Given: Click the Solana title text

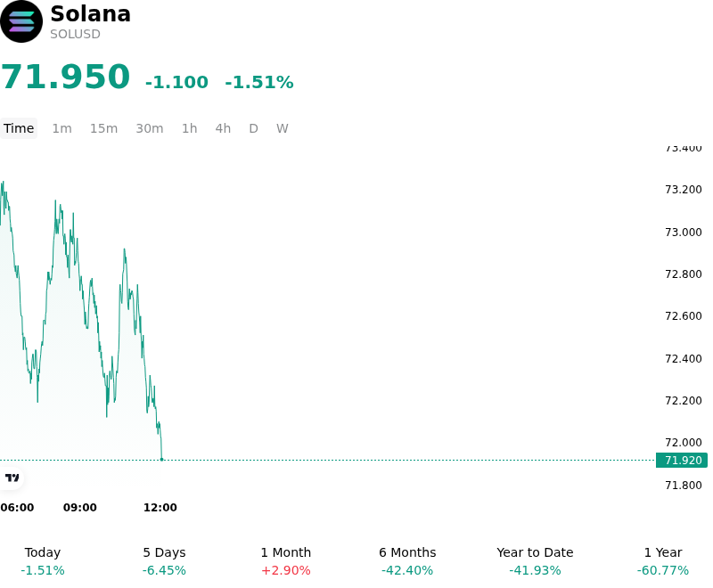Looking at the screenshot, I should pos(91,13).
